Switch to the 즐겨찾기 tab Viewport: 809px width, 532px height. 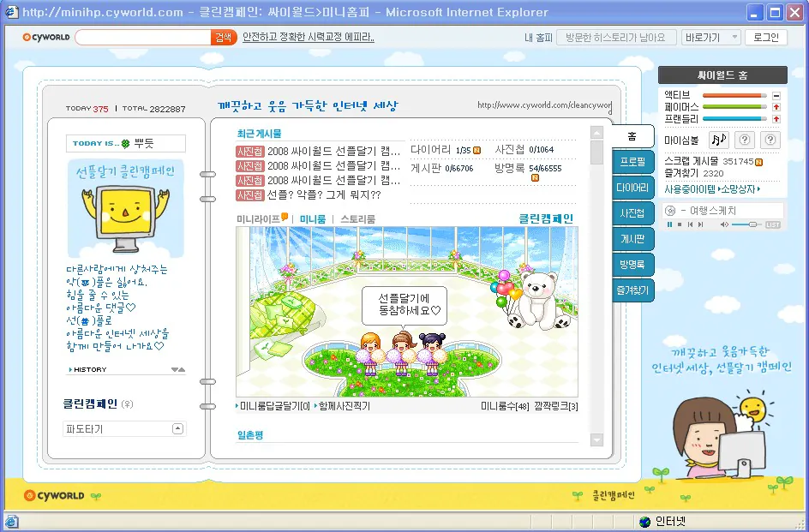point(633,290)
